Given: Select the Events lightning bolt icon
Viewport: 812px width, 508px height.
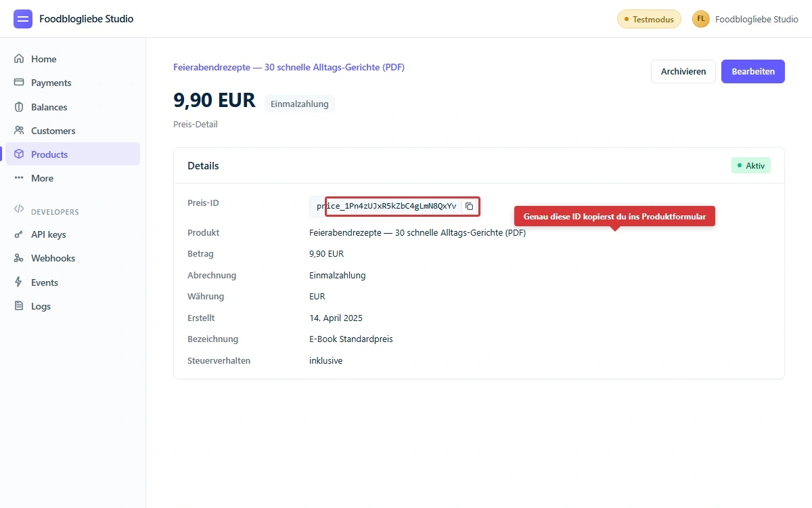Looking at the screenshot, I should (x=20, y=282).
